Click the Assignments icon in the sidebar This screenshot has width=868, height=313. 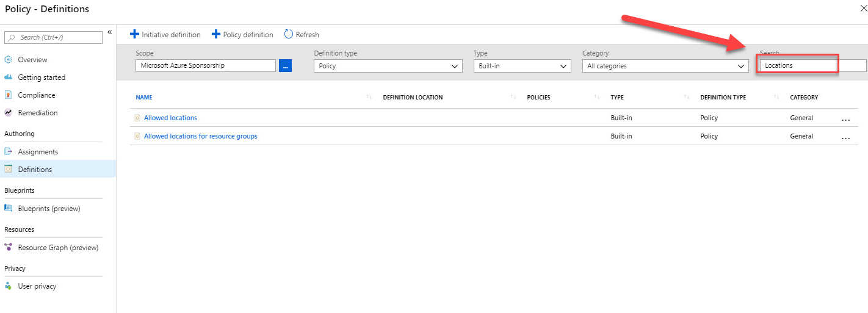point(8,152)
